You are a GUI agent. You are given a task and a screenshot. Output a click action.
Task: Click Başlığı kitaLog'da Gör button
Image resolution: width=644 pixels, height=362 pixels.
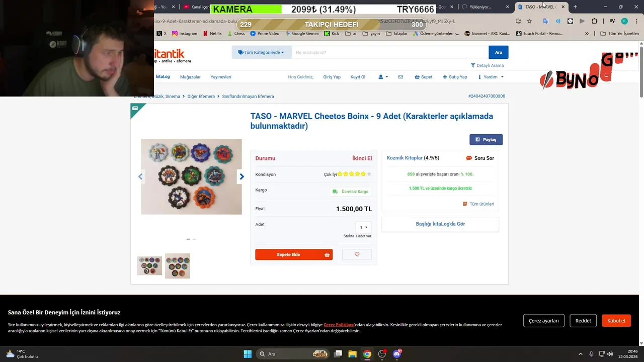(x=440, y=224)
